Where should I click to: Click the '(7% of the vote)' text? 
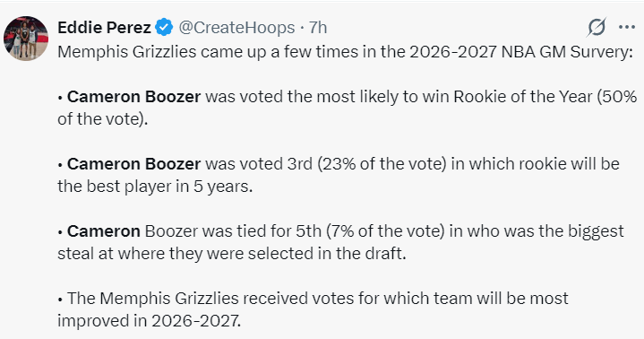coord(385,230)
